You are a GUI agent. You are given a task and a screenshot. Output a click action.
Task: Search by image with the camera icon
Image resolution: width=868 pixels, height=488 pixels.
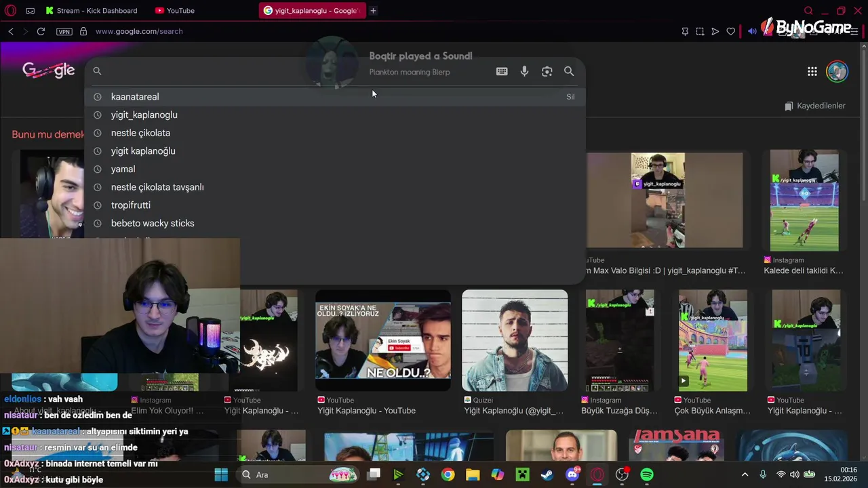(x=547, y=71)
